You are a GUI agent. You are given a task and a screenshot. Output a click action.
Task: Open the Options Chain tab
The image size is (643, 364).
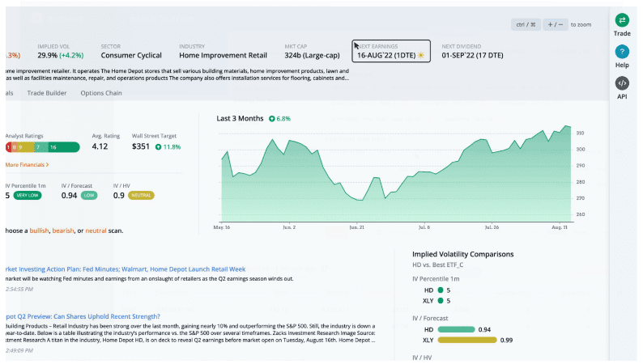(101, 93)
